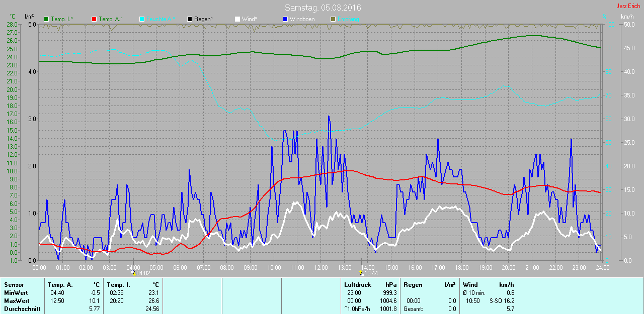Click the date title Samstag, 05.03.2016
The image size is (644, 314).
coord(323,8)
